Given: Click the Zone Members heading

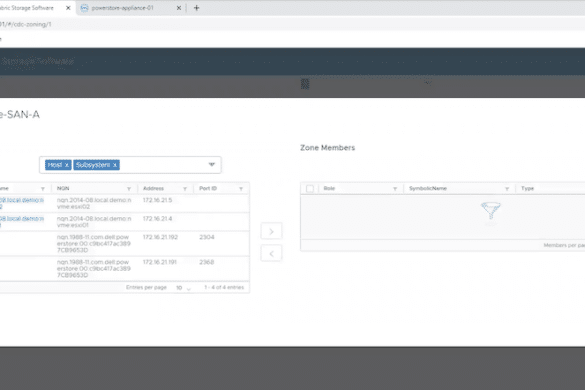Looking at the screenshot, I should tap(328, 148).
